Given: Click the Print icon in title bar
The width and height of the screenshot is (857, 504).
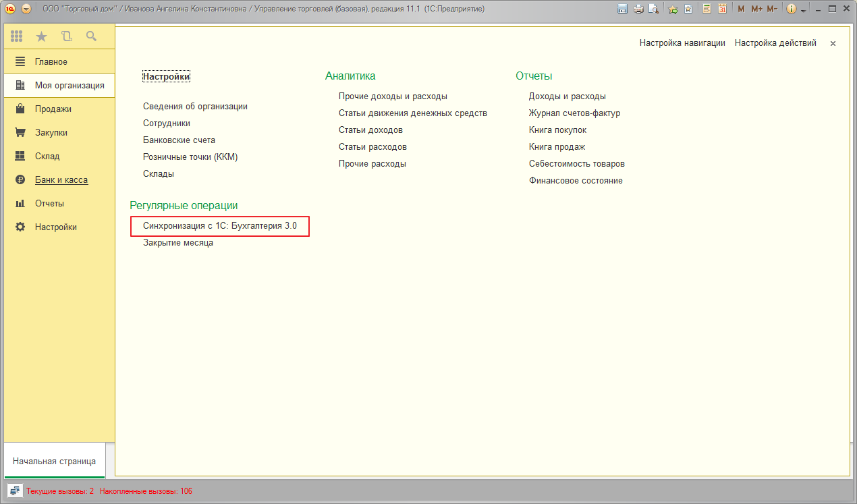Looking at the screenshot, I should pyautogui.click(x=638, y=9).
